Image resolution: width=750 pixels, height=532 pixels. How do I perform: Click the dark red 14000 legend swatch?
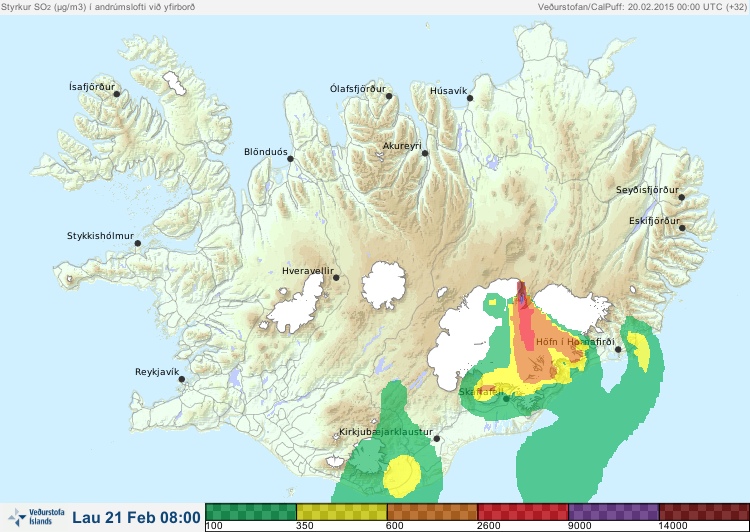pyautogui.click(x=704, y=512)
